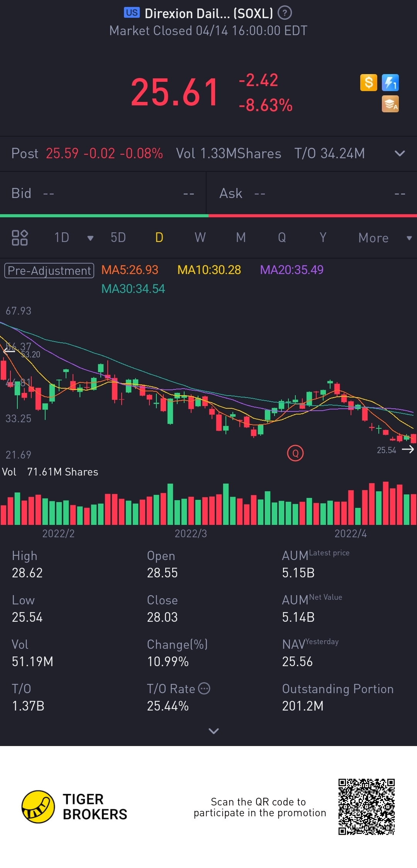Tap the Outstanding Portion value 201.2M
The height and width of the screenshot is (868, 417).
(x=303, y=706)
